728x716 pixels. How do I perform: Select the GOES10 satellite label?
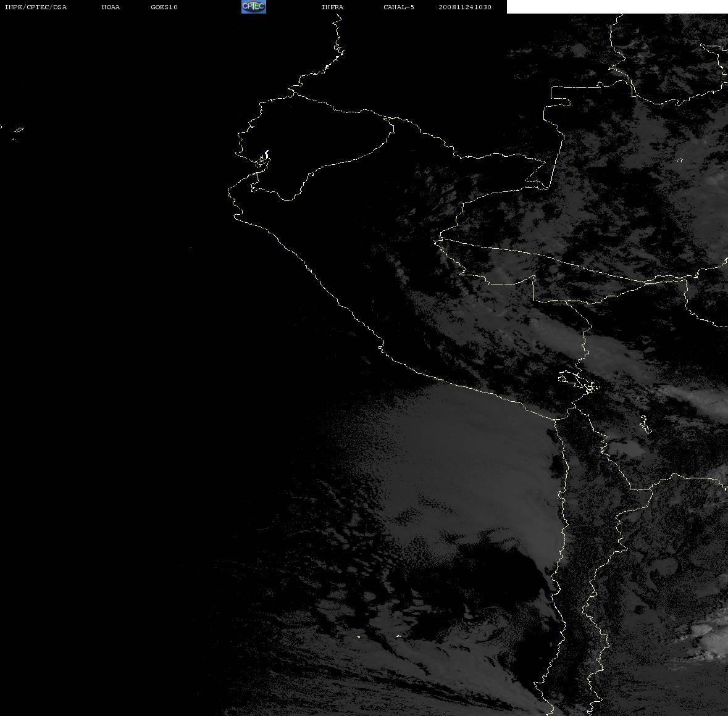(164, 7)
